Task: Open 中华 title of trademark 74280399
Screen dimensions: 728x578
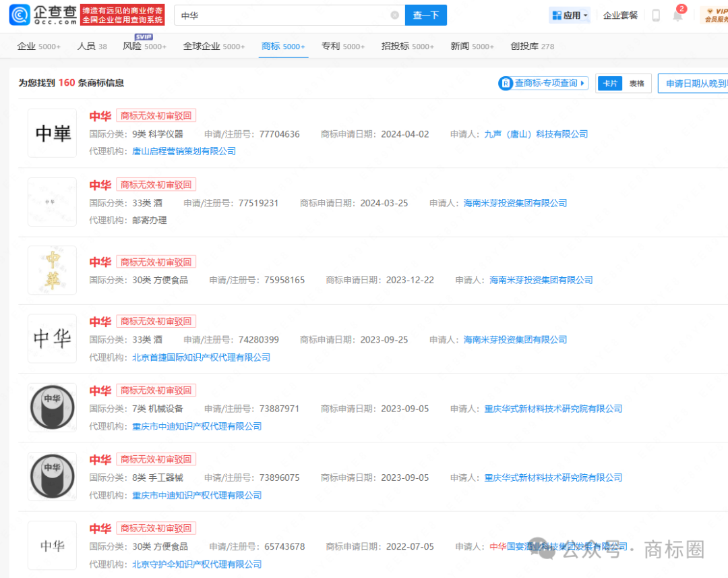Action: coord(100,322)
